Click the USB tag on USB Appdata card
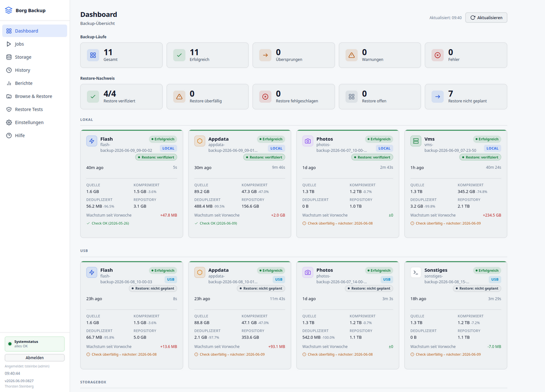Screen dimensions: 545x392 pyautogui.click(x=278, y=279)
